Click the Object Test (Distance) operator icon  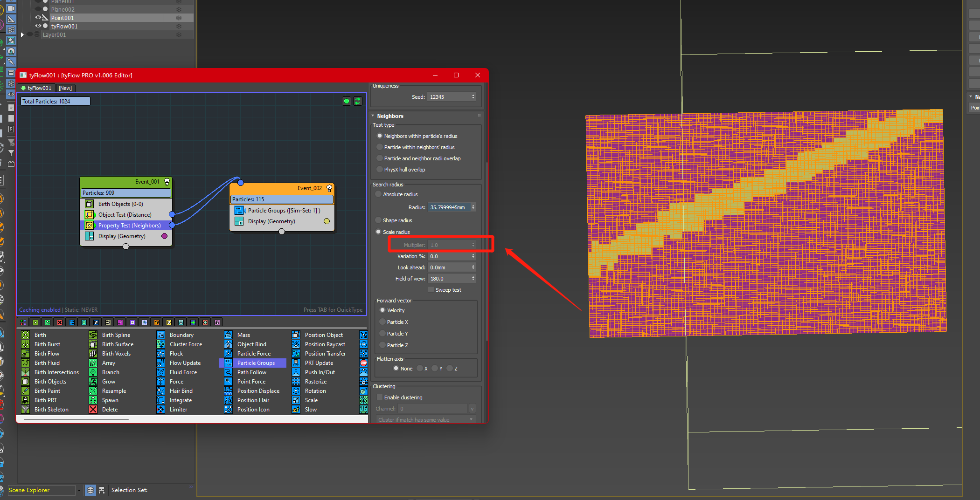tap(89, 215)
